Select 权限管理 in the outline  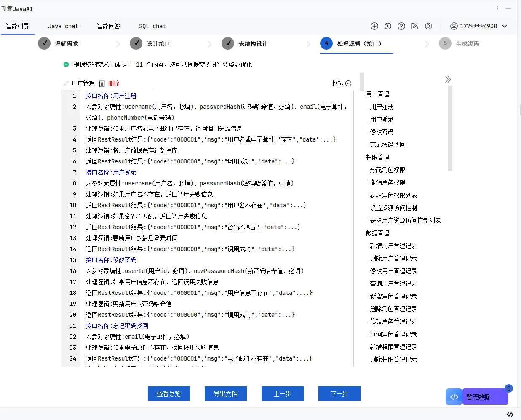pyautogui.click(x=378, y=157)
